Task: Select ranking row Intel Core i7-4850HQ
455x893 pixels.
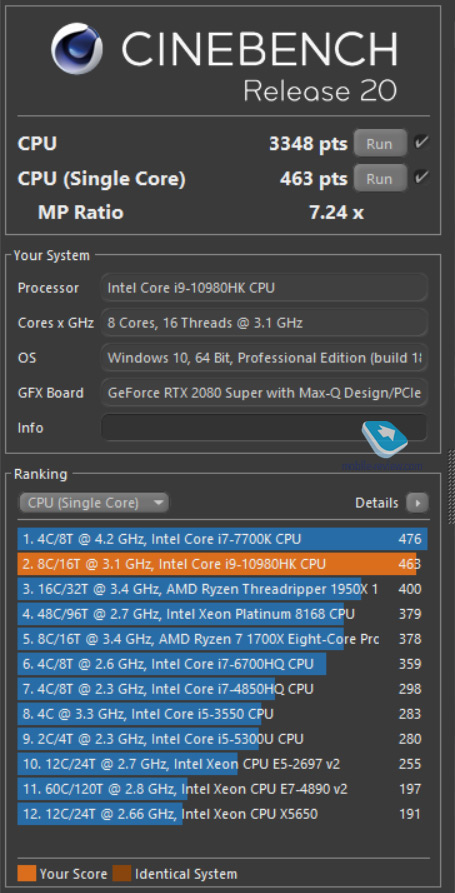Action: click(x=223, y=689)
